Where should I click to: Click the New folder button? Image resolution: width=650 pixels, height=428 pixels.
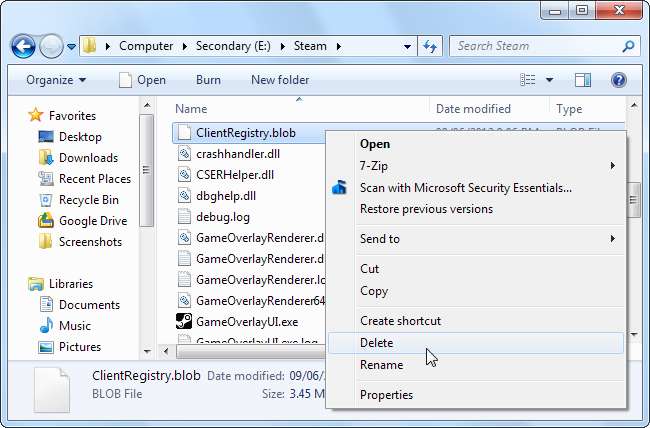coord(280,80)
